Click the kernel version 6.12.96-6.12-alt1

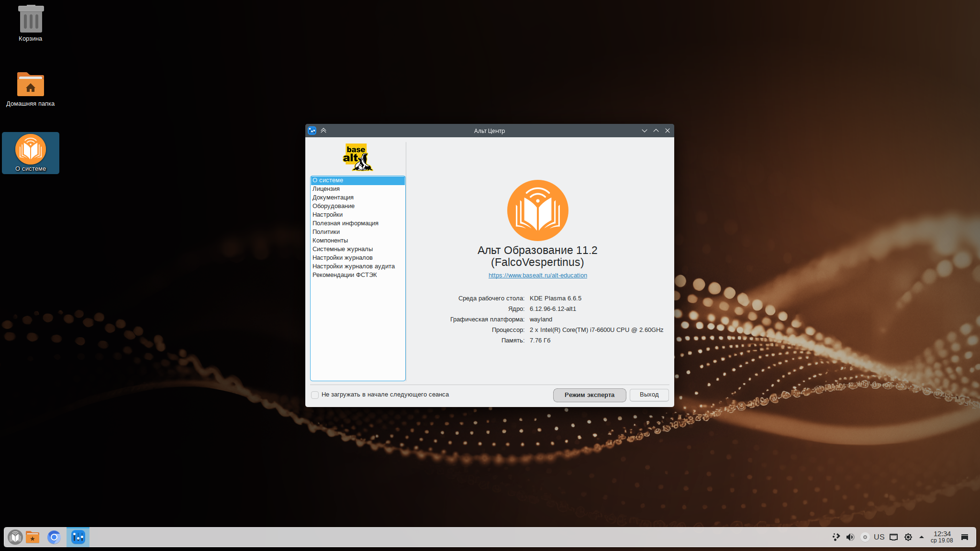tap(553, 309)
